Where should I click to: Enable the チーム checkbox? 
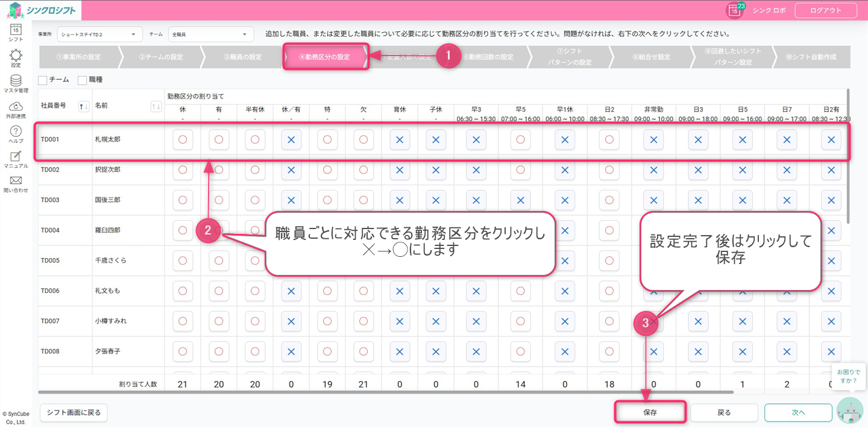[x=43, y=80]
